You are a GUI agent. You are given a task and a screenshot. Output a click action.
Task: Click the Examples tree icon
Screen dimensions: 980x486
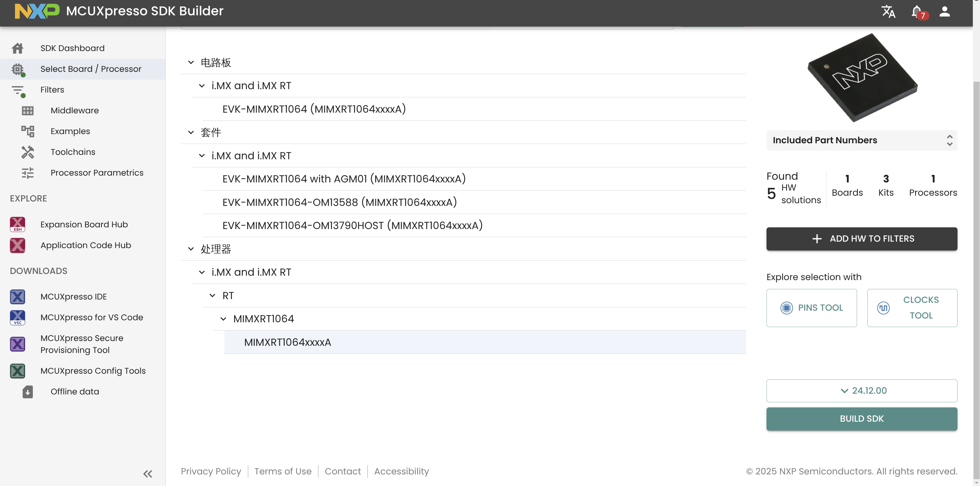[27, 131]
